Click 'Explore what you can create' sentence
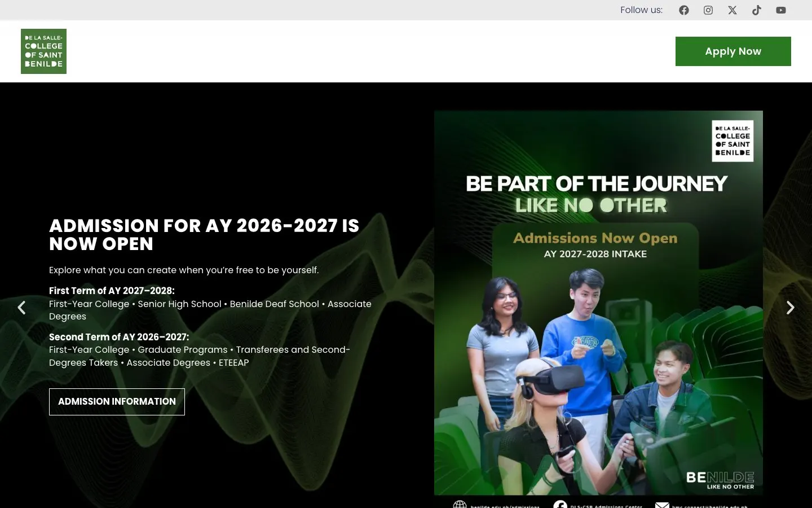This screenshot has width=812, height=508. (x=184, y=270)
